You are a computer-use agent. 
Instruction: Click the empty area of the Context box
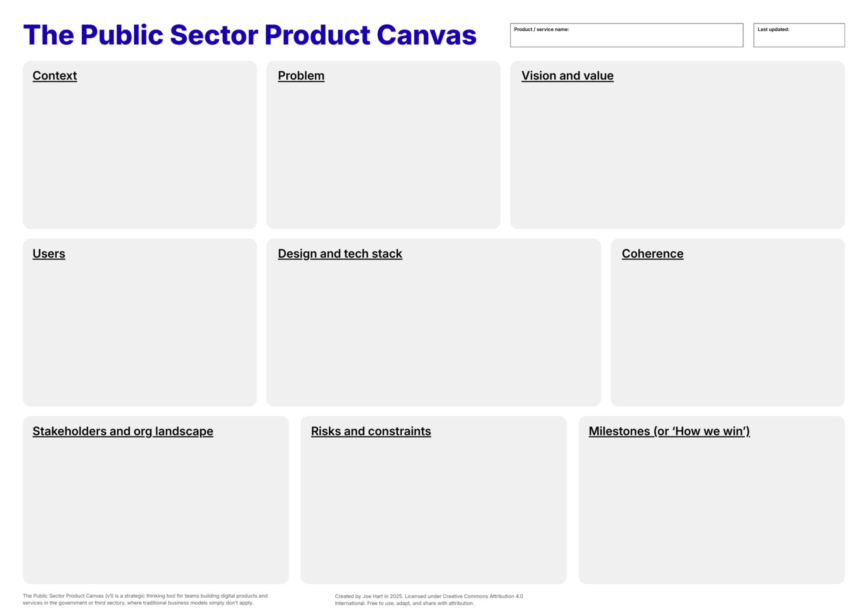coord(140,156)
